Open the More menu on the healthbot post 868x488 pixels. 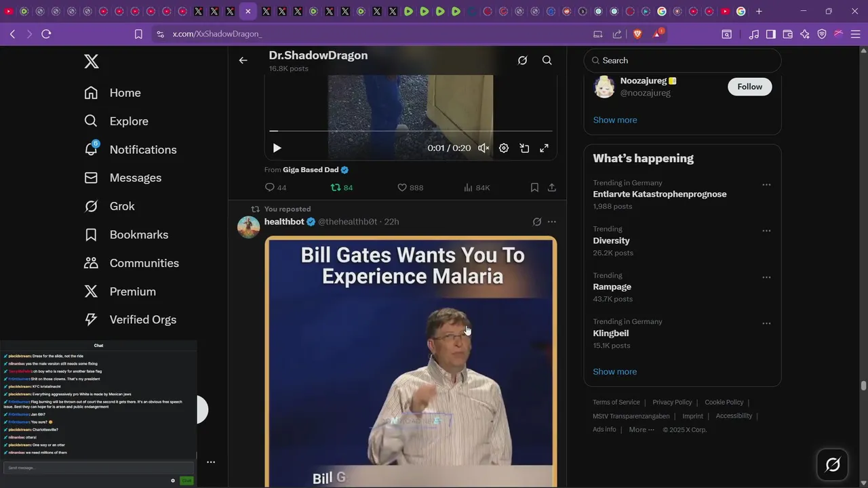tap(552, 222)
